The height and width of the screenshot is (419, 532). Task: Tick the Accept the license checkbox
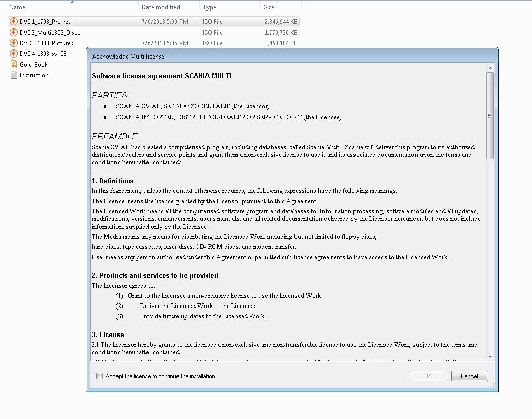click(99, 376)
